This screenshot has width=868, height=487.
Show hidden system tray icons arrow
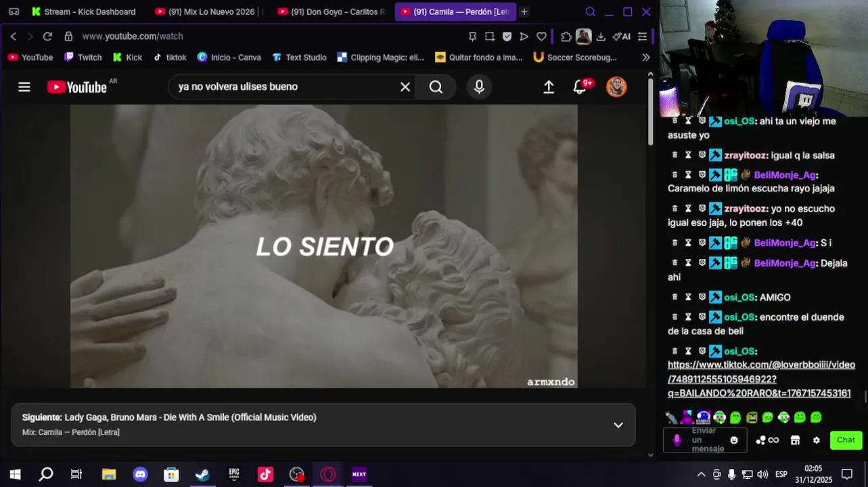click(701, 474)
